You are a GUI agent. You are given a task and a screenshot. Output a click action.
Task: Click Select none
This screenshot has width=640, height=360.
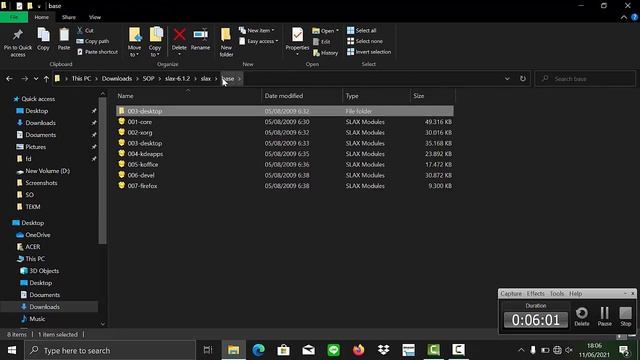click(365, 41)
